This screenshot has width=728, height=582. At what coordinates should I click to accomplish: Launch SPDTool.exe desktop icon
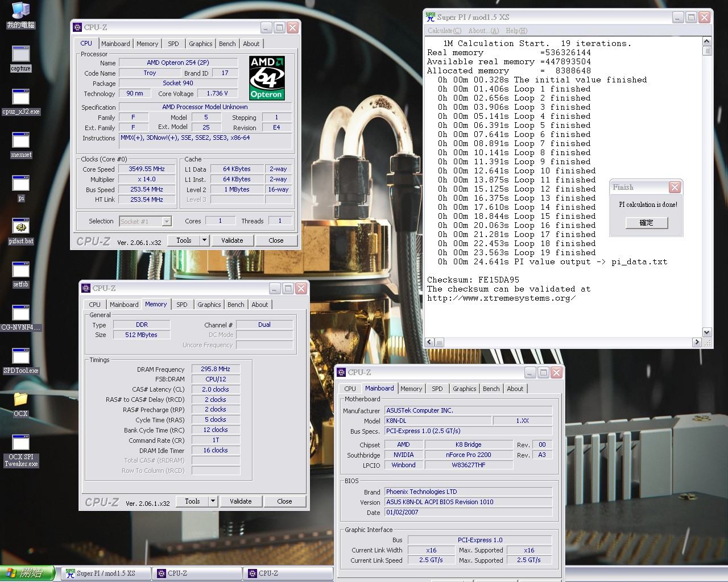tap(20, 361)
